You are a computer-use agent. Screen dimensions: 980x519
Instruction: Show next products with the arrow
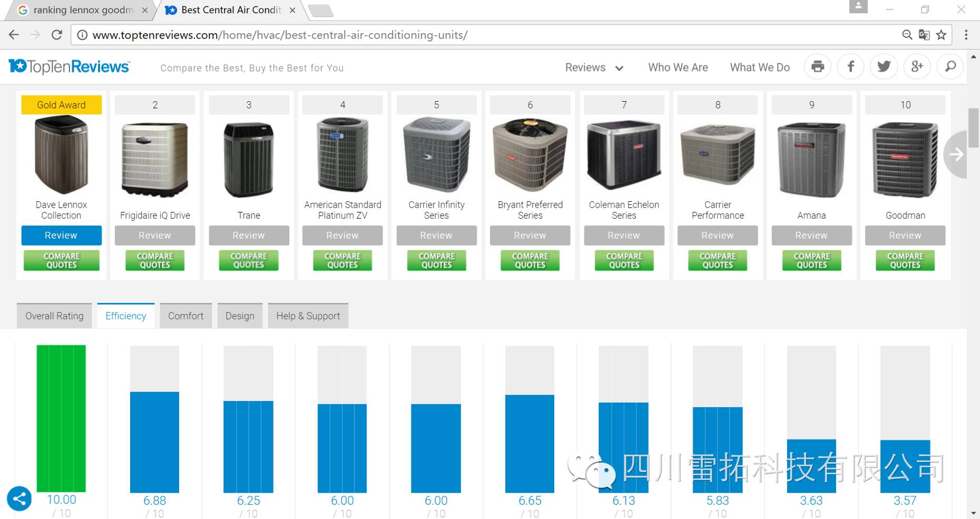tap(955, 154)
